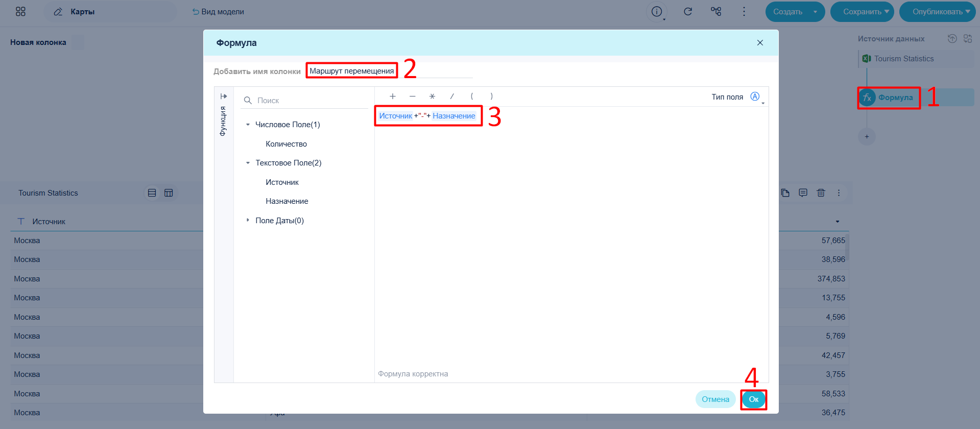Viewport: 980px width, 429px height.
Task: Expand the Функция side panel arrow
Action: 224,97
